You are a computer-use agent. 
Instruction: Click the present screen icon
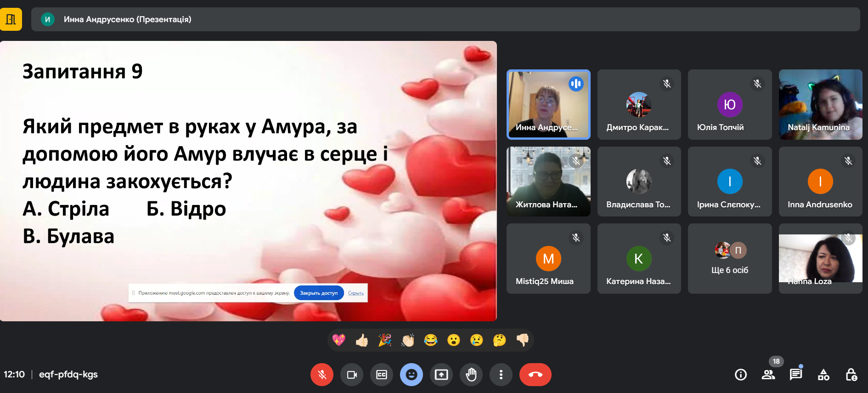click(441, 375)
